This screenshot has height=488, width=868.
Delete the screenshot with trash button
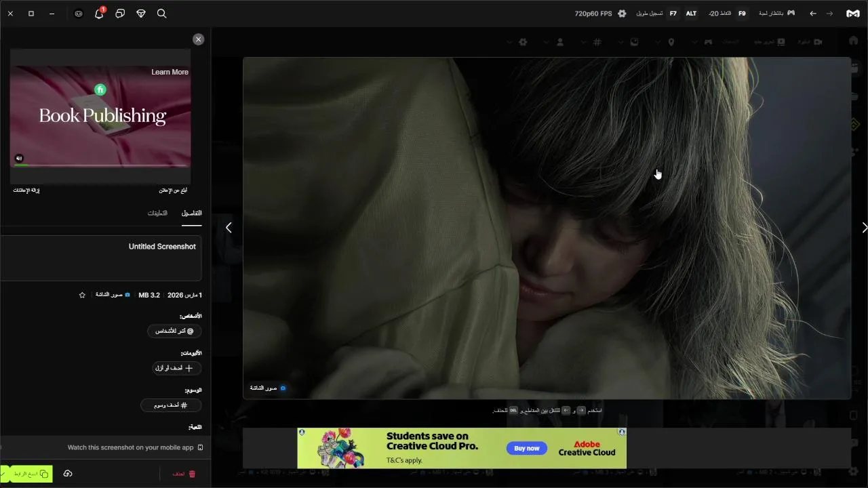click(x=183, y=474)
